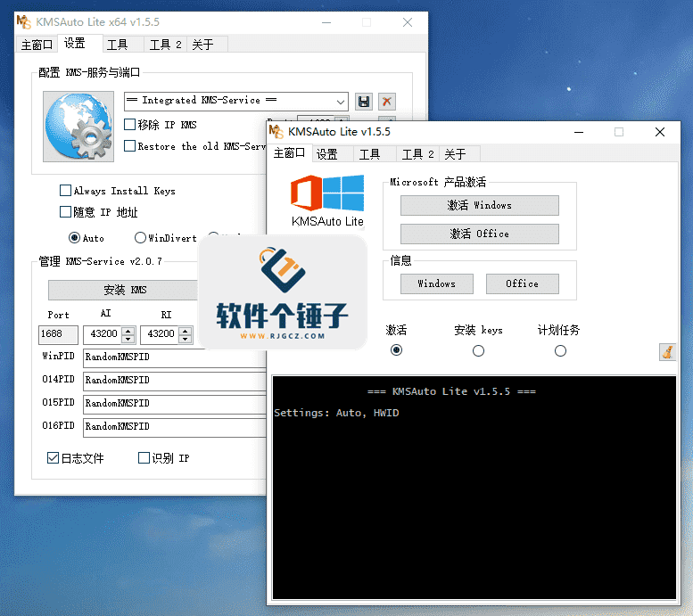The width and height of the screenshot is (693, 616).
Task: Click the 激活 Office button
Action: click(x=480, y=234)
